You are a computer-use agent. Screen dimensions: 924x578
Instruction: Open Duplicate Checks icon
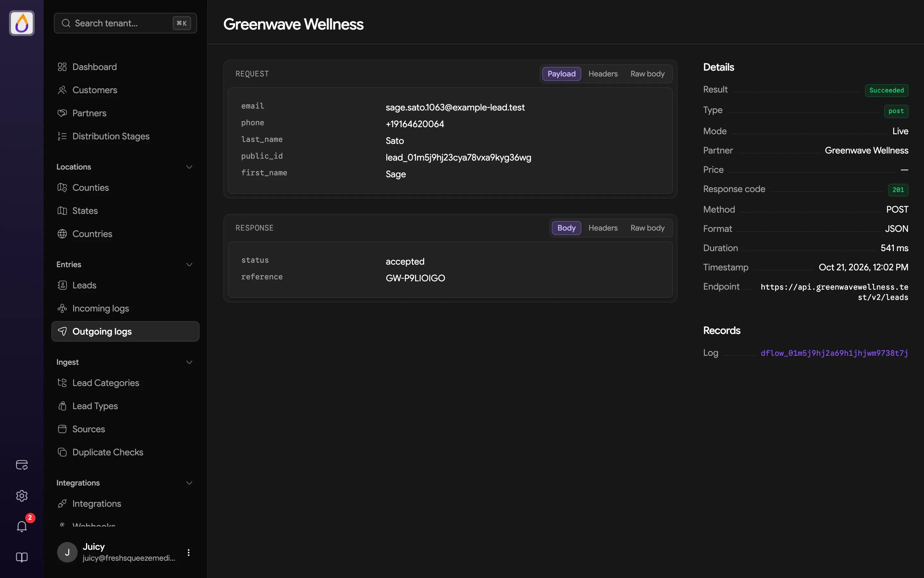point(62,452)
